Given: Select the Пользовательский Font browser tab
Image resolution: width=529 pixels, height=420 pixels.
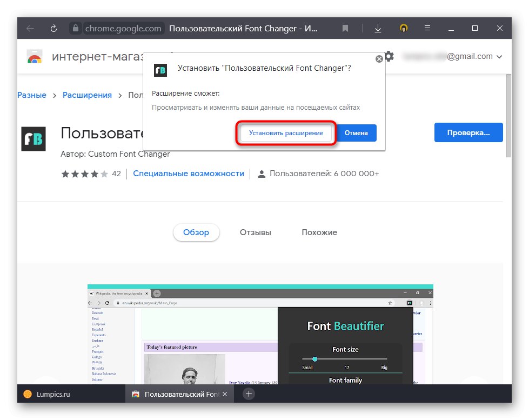Looking at the screenshot, I should (178, 394).
